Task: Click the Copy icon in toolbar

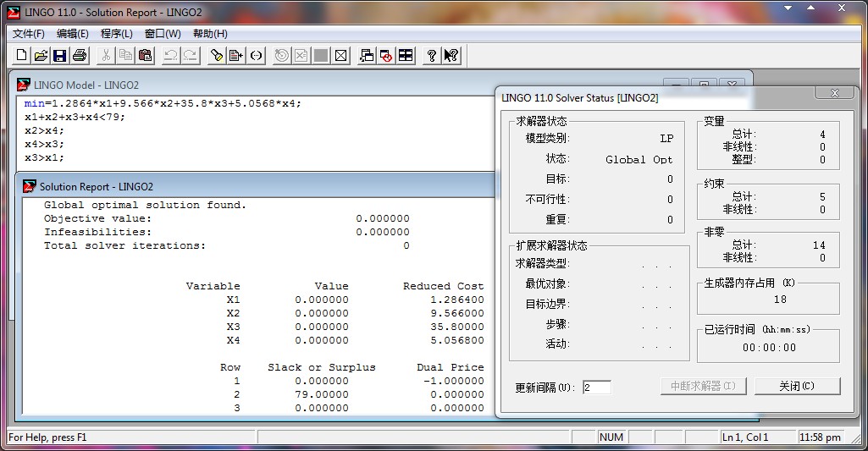Action: pos(125,55)
